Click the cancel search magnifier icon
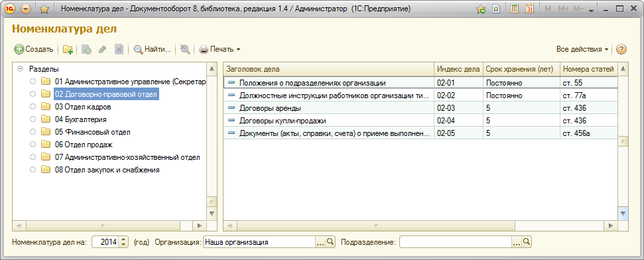 click(x=185, y=50)
